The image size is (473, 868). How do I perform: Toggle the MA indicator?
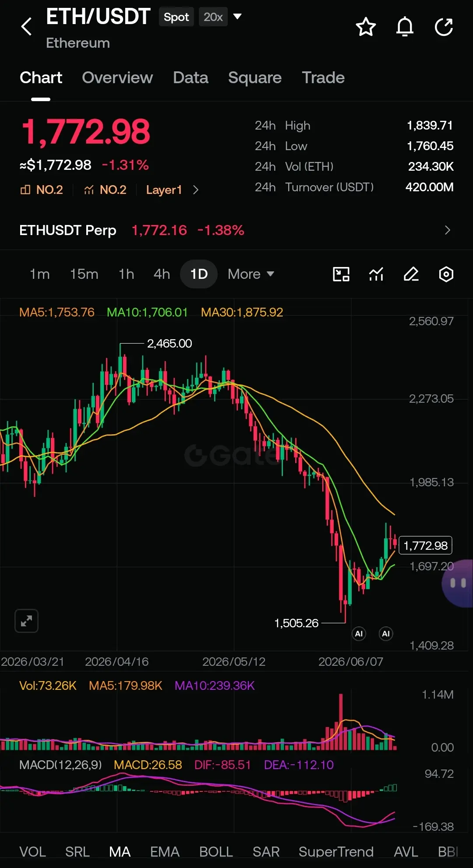(120, 852)
